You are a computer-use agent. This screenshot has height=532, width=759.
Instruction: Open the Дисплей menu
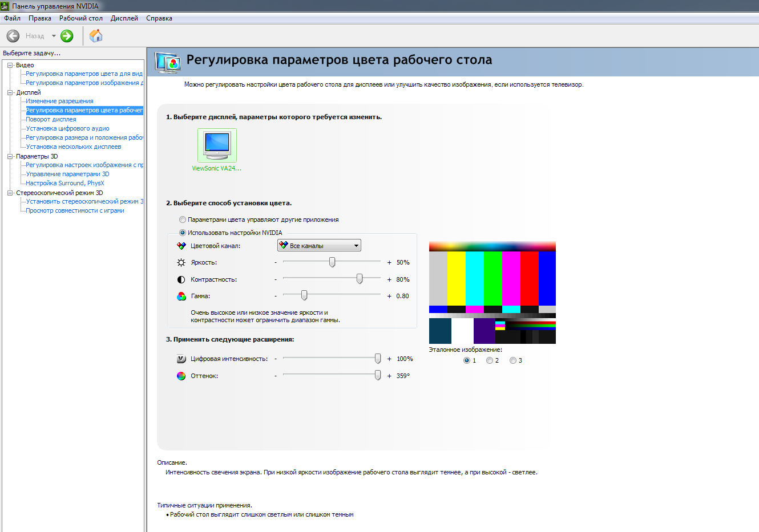(124, 18)
